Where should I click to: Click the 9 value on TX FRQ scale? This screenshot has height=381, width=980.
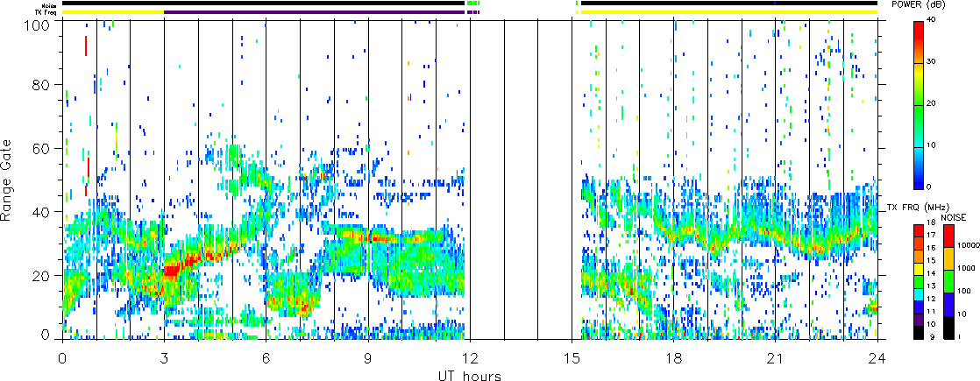pos(933,336)
